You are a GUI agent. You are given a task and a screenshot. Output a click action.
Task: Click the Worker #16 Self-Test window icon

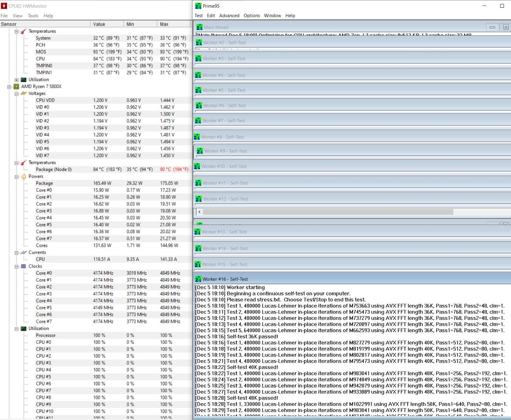click(x=198, y=279)
